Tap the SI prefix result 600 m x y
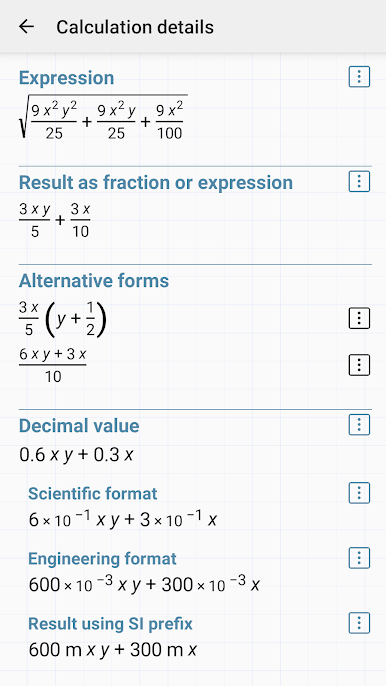 112,650
